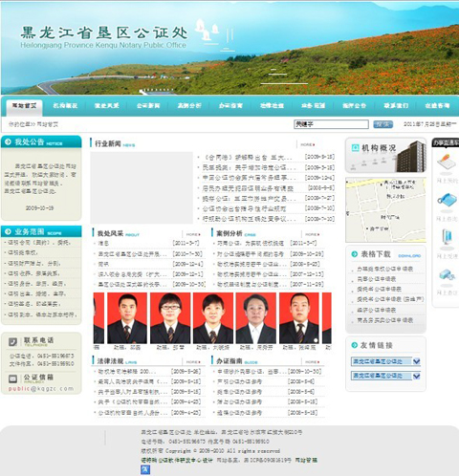Expand the first 友情链接 dropdown
Image resolution: width=459 pixels, height=476 pixels.
(416, 361)
